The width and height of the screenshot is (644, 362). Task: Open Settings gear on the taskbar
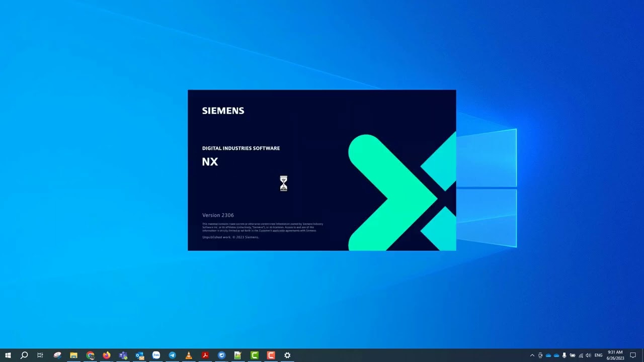pyautogui.click(x=287, y=355)
